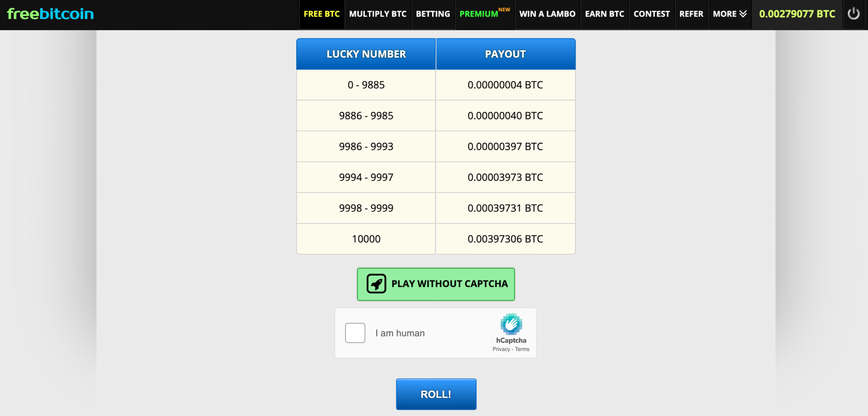Open the hCaptcha Privacy link
This screenshot has height=416, width=868.
[501, 349]
